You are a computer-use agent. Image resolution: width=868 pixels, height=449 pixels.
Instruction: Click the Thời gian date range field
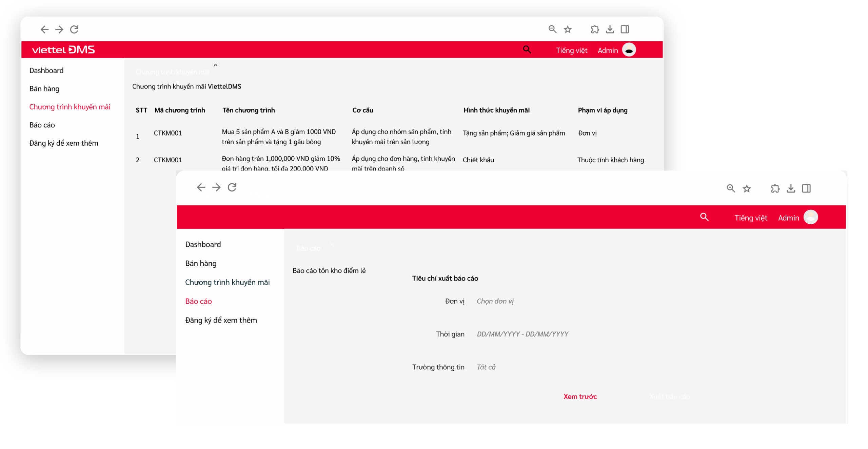click(522, 334)
